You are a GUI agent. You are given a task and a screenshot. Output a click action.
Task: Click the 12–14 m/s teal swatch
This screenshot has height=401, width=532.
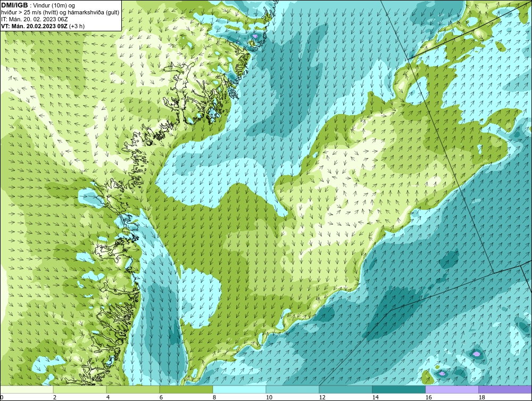[x=346, y=389]
